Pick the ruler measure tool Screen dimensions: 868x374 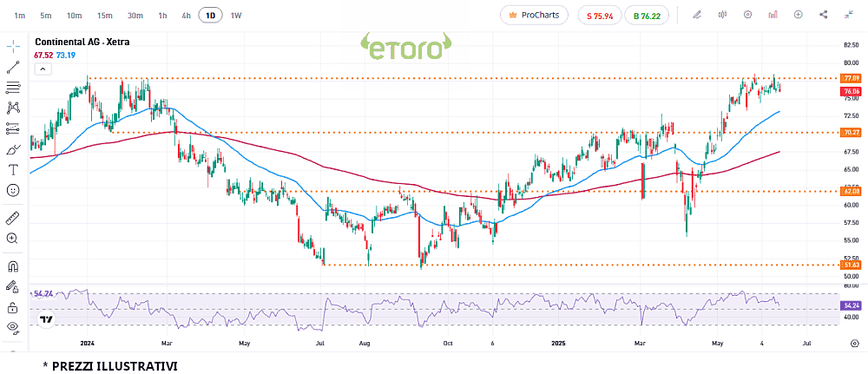coord(13,217)
